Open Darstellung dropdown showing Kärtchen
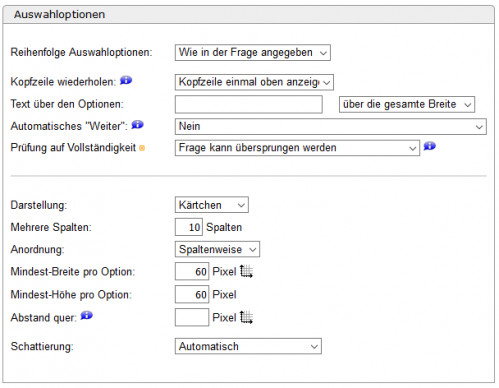Screen dimensions: 499x388 212,205
